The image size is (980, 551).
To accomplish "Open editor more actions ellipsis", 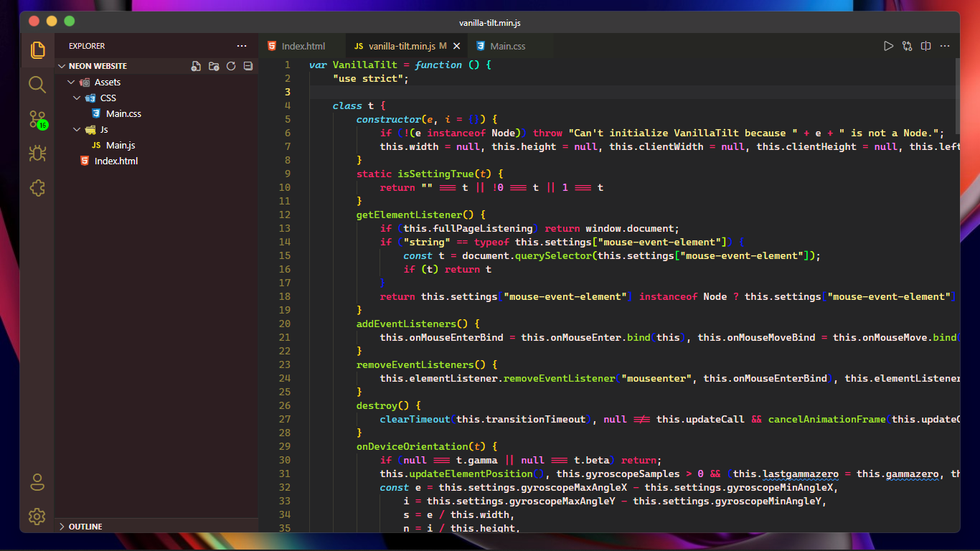I will (945, 46).
